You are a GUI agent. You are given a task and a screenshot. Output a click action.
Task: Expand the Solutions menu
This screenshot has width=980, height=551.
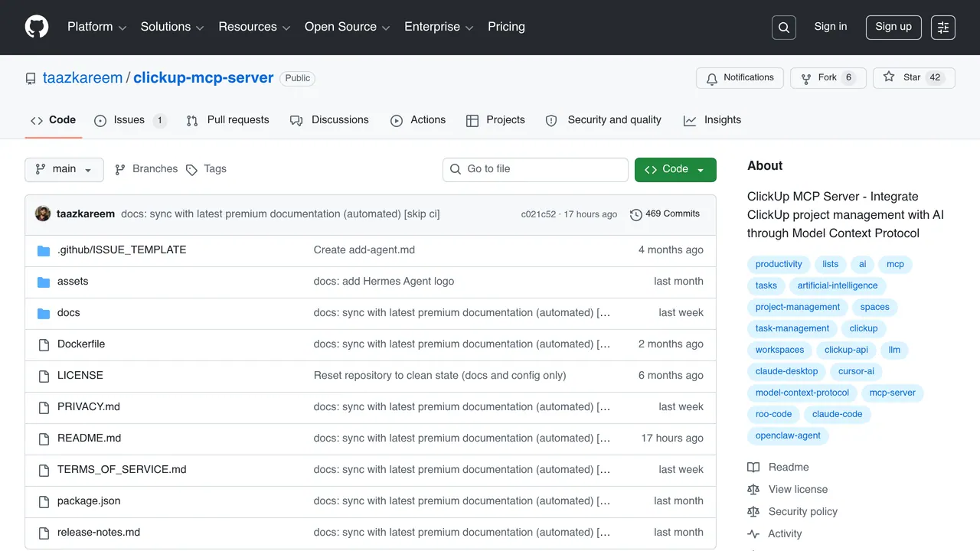pyautogui.click(x=172, y=27)
